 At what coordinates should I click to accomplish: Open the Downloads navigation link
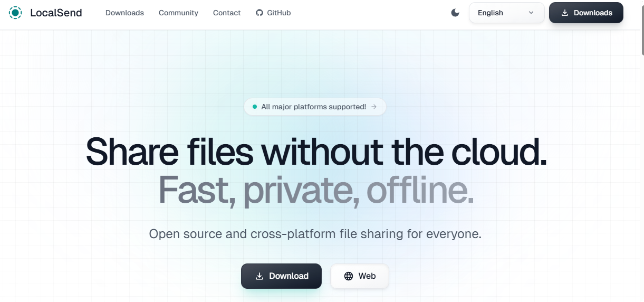click(x=124, y=13)
